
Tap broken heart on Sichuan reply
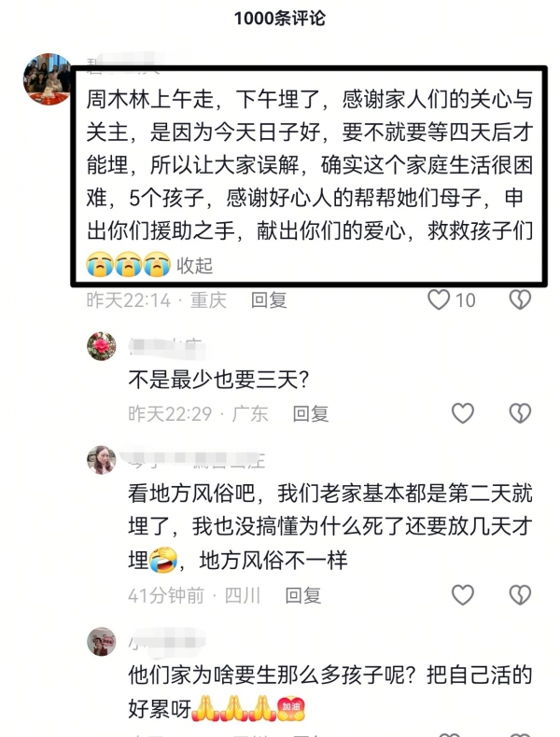pos(520,595)
